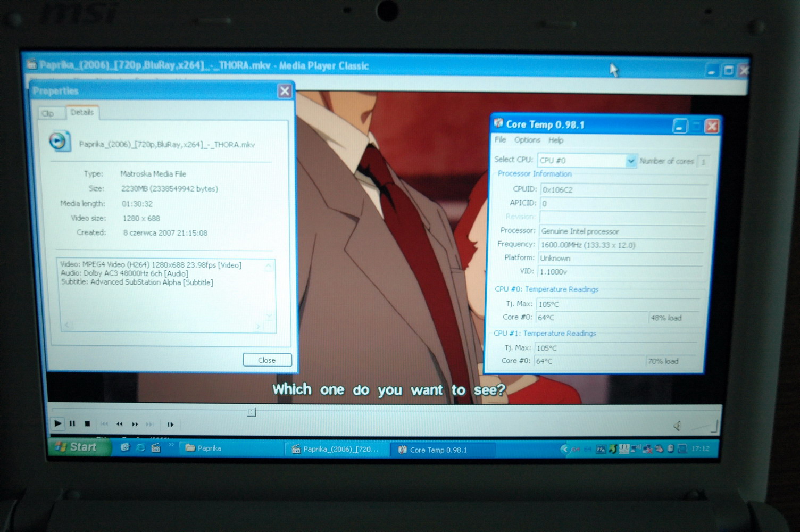Maximize the Media Player Classic window
Image resolution: width=800 pixels, height=532 pixels.
[x=728, y=70]
